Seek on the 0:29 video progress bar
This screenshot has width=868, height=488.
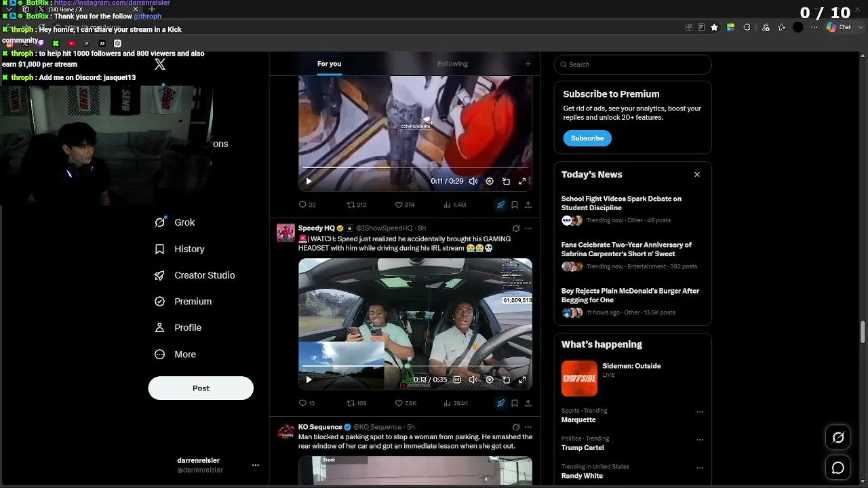point(415,167)
